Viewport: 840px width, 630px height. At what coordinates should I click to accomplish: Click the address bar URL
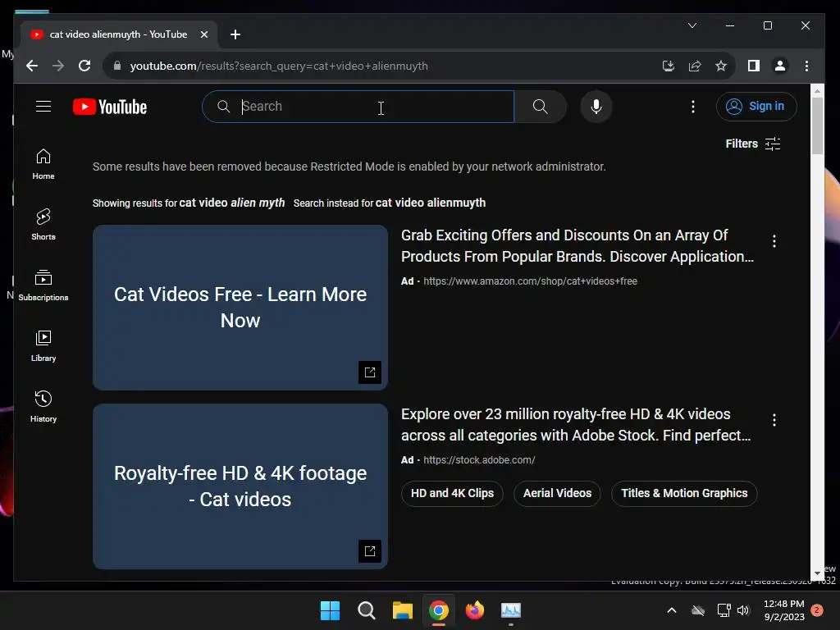click(279, 66)
